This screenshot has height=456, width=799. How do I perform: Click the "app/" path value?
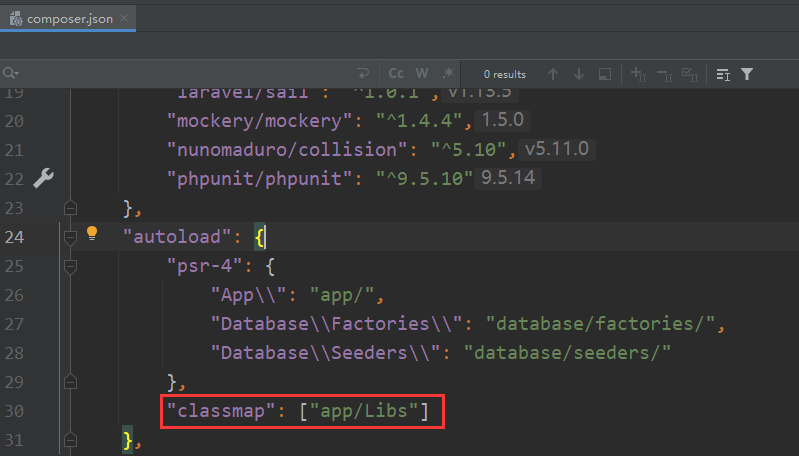[x=342, y=295]
